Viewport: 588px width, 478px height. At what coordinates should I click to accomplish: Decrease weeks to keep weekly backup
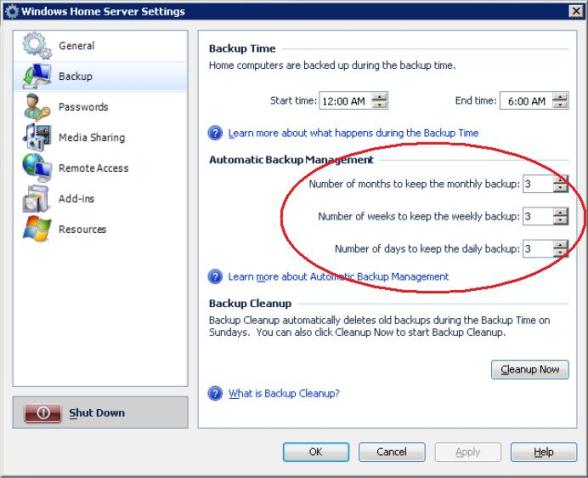pos(561,220)
